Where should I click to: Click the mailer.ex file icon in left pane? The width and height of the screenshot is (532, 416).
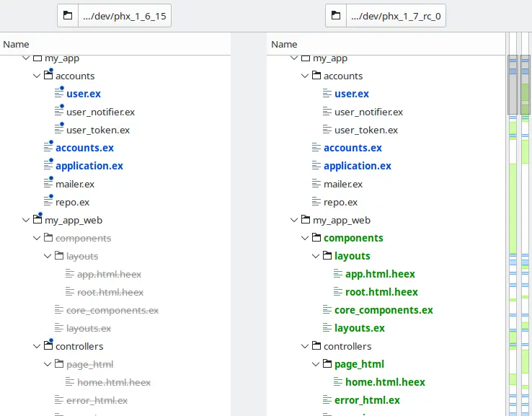49,184
